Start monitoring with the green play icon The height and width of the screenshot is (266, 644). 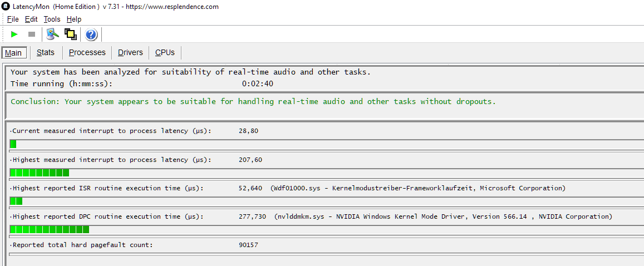point(15,35)
